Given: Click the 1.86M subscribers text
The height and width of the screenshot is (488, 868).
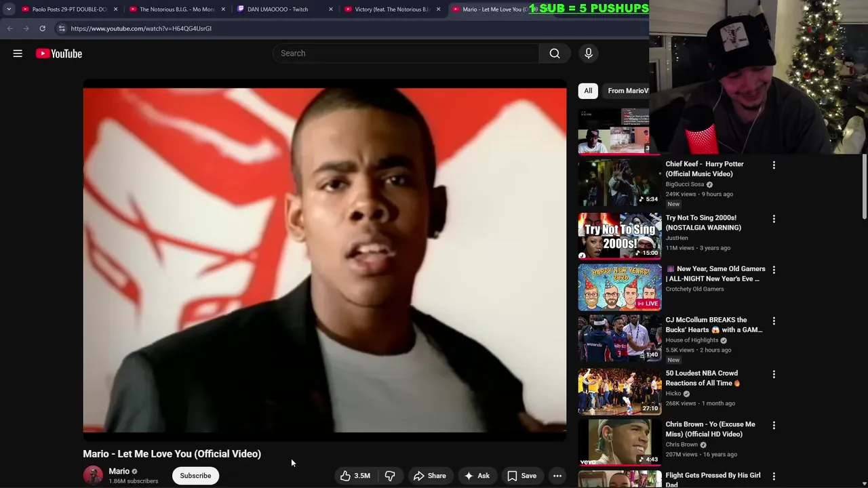Looking at the screenshot, I should (x=134, y=481).
